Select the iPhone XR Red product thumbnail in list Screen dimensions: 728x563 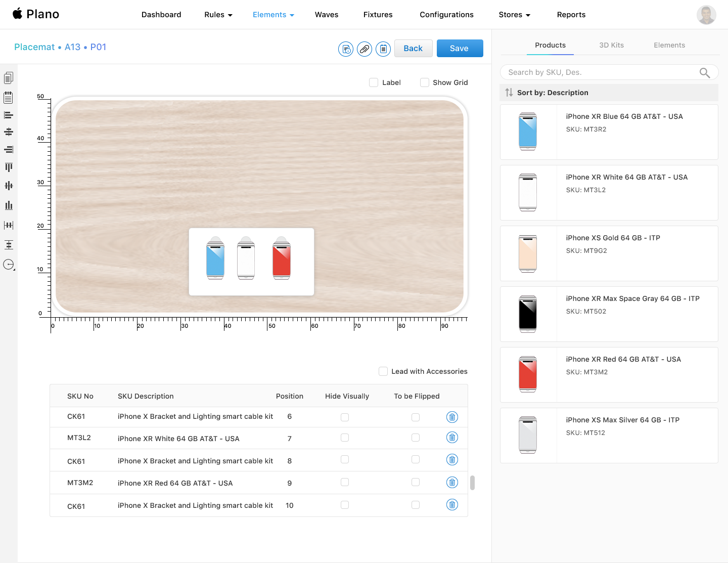click(528, 374)
